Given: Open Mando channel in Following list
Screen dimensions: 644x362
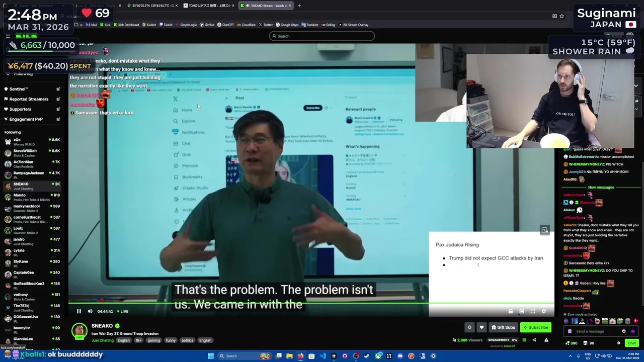Looking at the screenshot, I should (x=32, y=197).
